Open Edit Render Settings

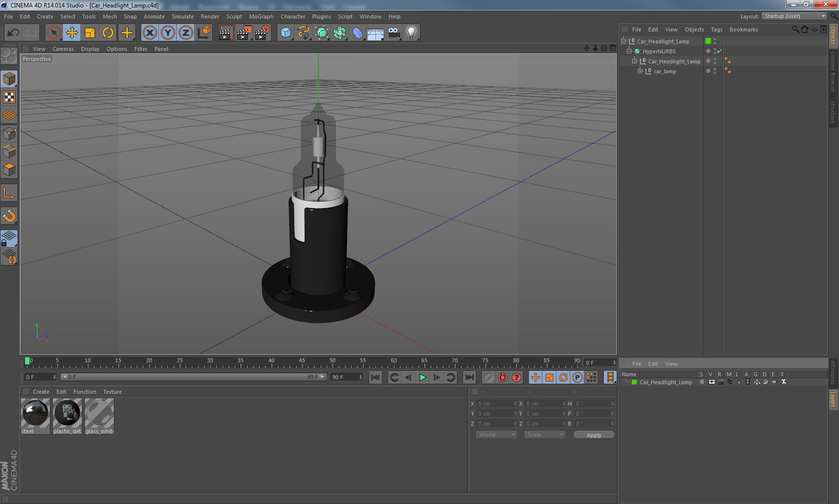tap(263, 33)
